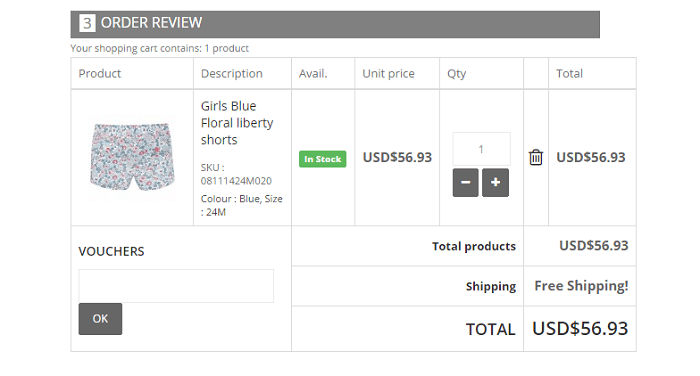Viewport: 700px width, 376px height.
Task: Submit the voucher with the OK button
Action: 100,319
